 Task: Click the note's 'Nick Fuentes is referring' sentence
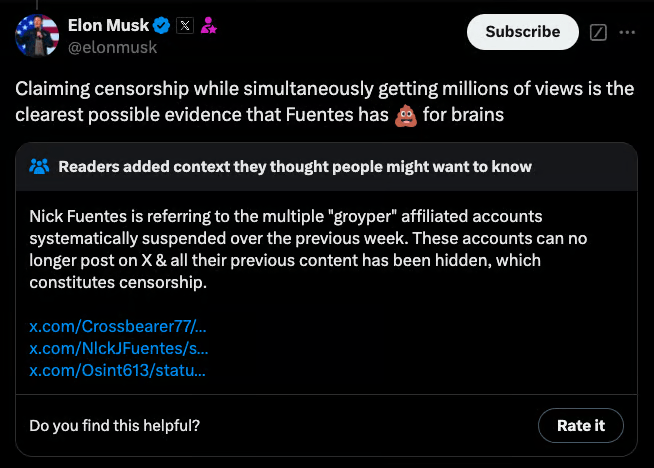click(x=150, y=216)
